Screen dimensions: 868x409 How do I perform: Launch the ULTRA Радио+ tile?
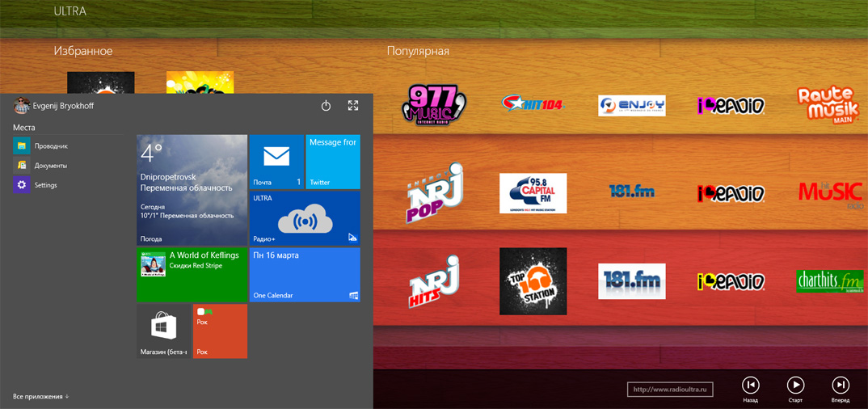click(x=305, y=218)
